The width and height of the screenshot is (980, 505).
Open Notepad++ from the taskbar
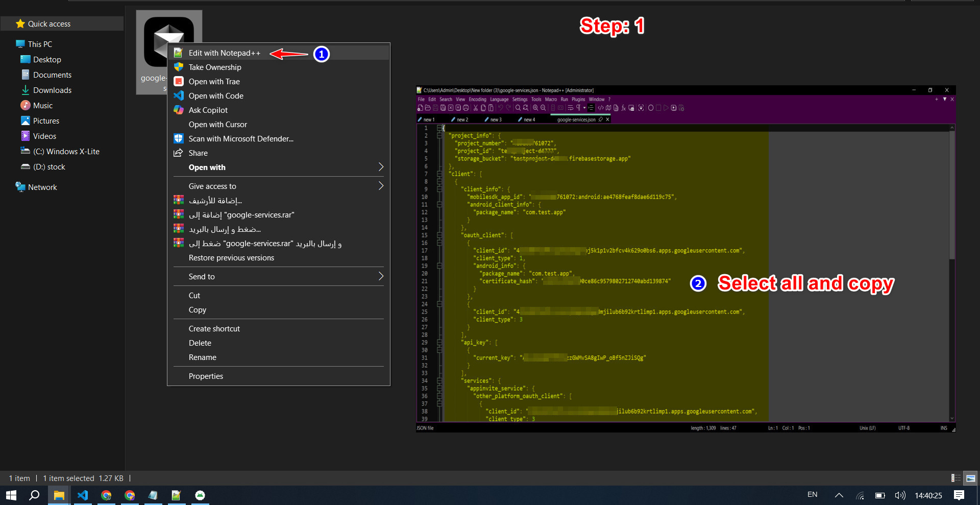point(176,495)
